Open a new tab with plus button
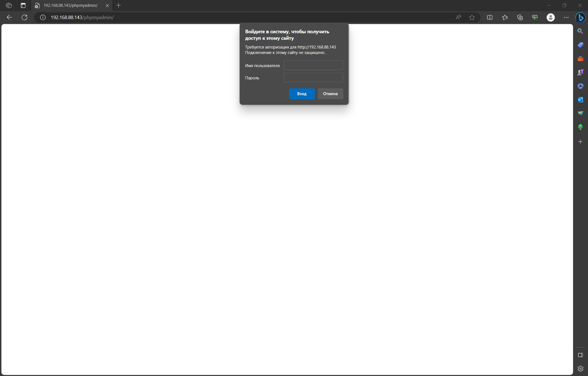 click(118, 6)
